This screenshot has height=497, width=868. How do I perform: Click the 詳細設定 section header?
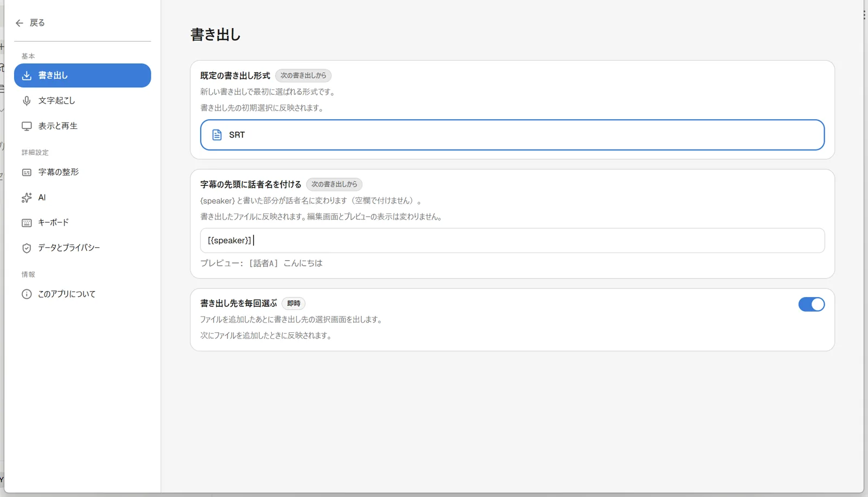(35, 153)
